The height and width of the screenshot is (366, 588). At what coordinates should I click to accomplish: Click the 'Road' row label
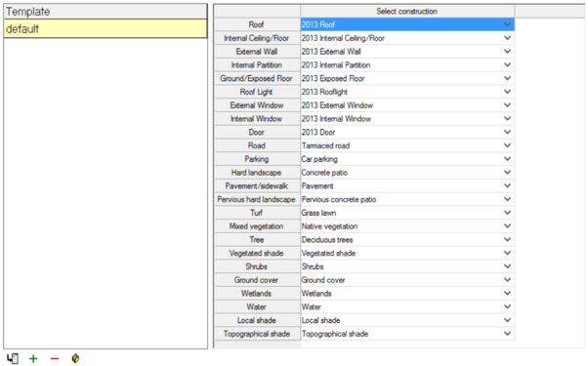(257, 145)
